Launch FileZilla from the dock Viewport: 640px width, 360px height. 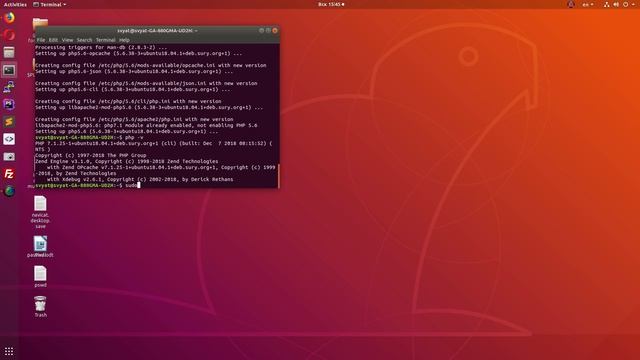pos(9,174)
